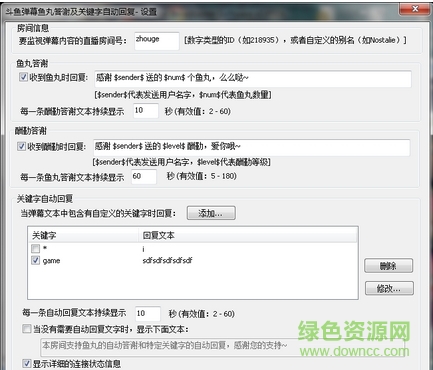Enable the 当没有需要自动回复文字时 checkbox

(26, 329)
